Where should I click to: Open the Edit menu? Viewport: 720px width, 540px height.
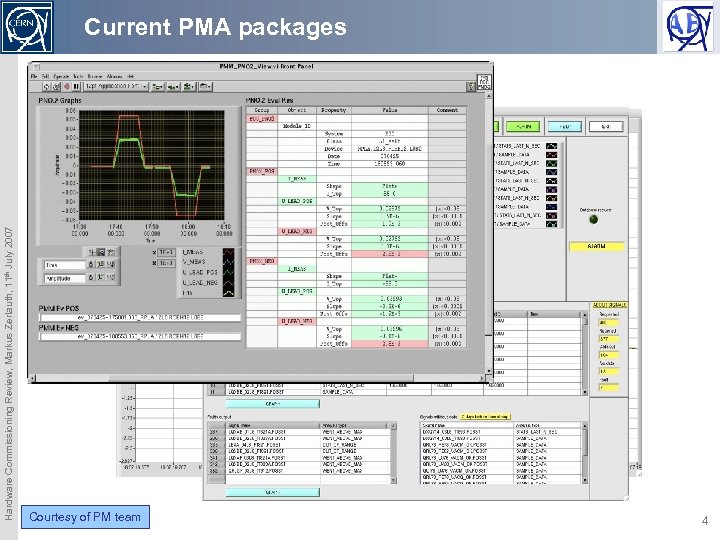(45, 76)
